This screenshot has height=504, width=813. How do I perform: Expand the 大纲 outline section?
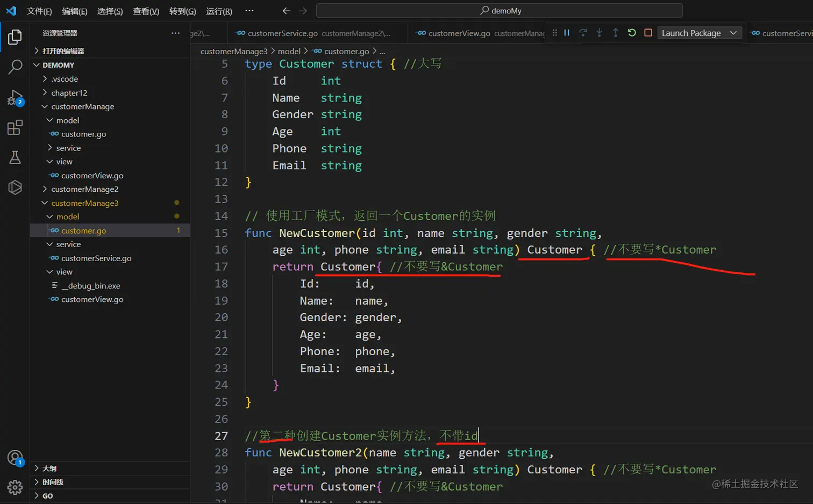coord(49,469)
